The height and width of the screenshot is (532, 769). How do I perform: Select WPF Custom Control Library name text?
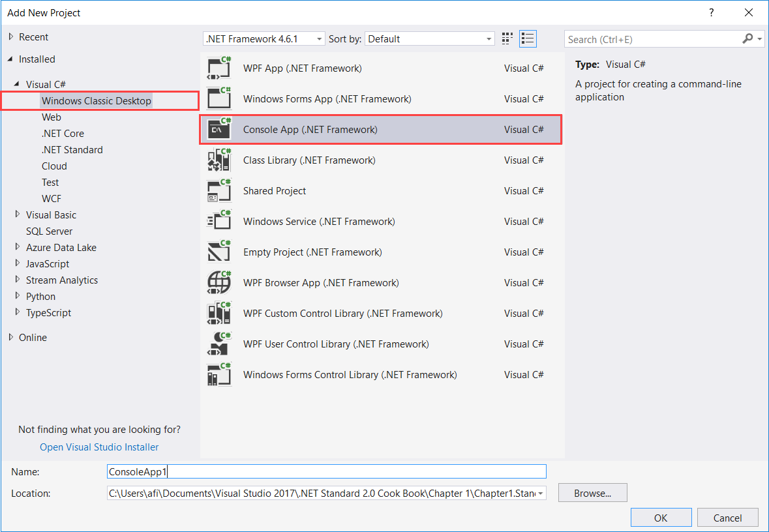pyautogui.click(x=343, y=314)
